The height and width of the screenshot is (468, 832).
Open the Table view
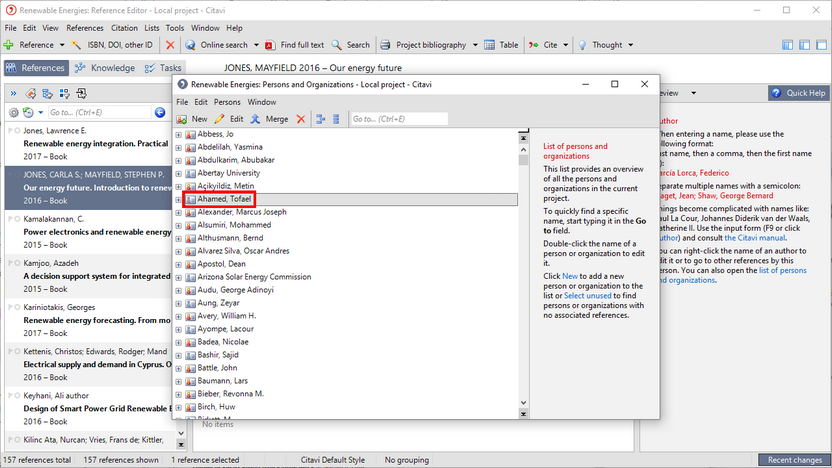tap(501, 45)
